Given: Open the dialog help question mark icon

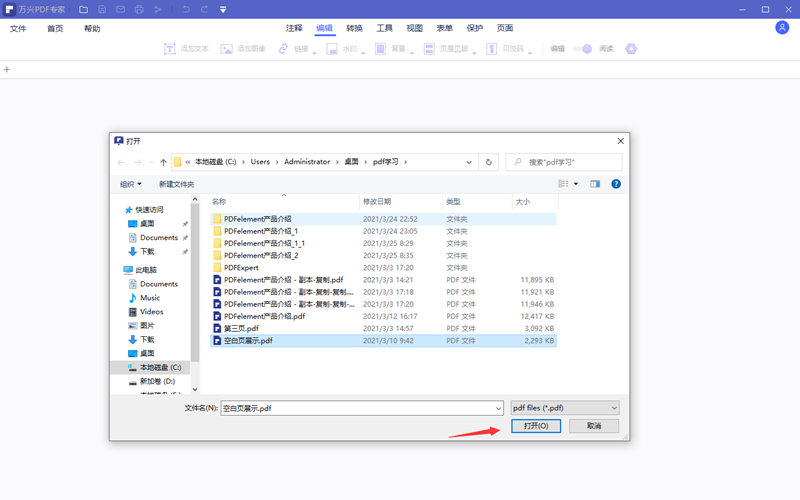Looking at the screenshot, I should pyautogui.click(x=616, y=184).
